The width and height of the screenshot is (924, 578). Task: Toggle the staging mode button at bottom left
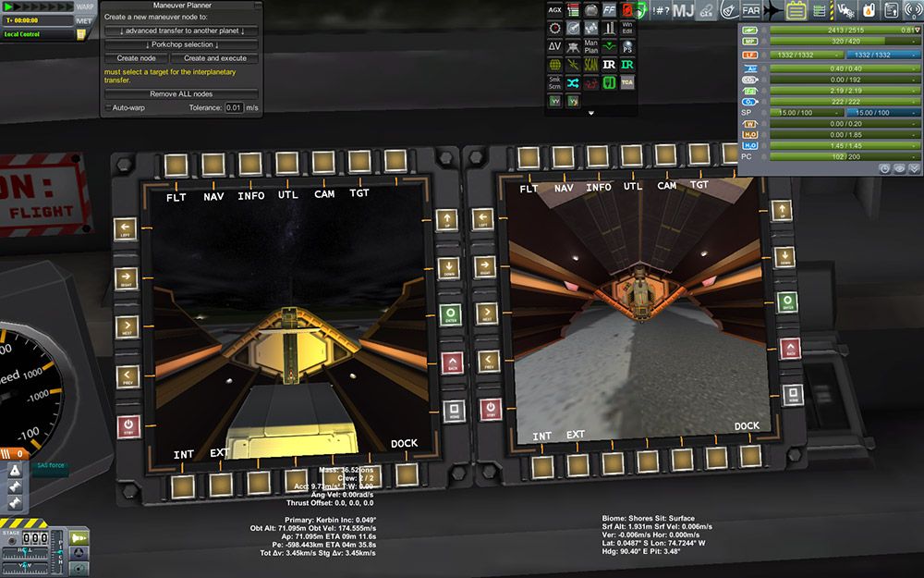(79, 538)
